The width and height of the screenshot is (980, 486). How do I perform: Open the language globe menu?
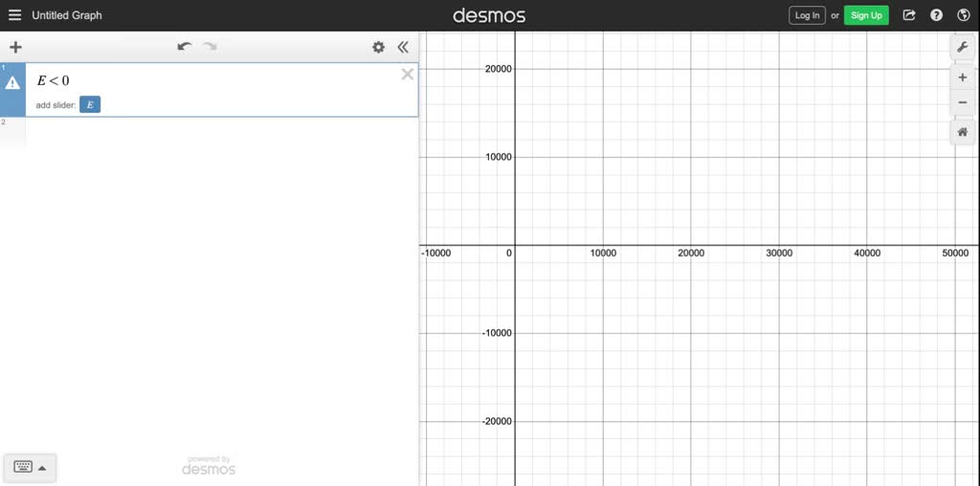(964, 15)
